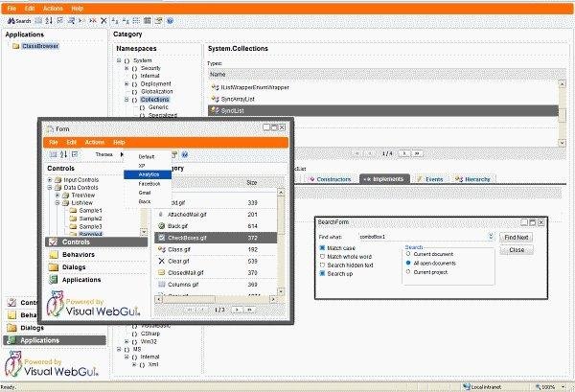Select the Current document radio button
The image size is (575, 392).
(x=408, y=254)
